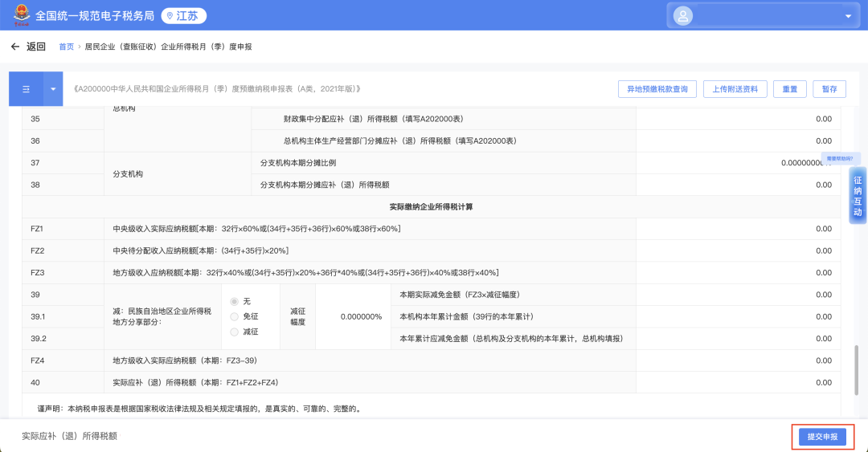Select the 免征 radio option
Image resolution: width=868 pixels, height=452 pixels.
(235, 316)
